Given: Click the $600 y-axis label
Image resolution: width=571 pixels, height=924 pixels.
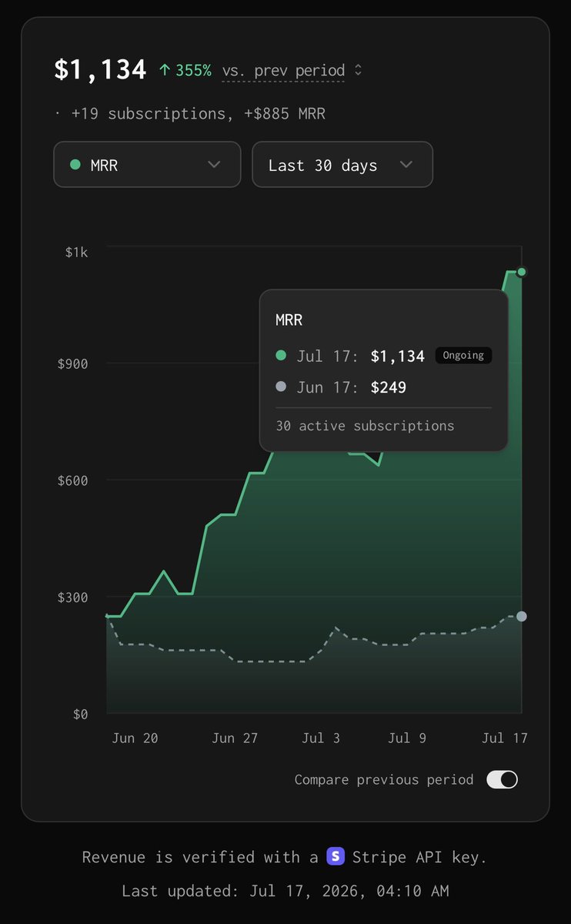Looking at the screenshot, I should (73, 480).
